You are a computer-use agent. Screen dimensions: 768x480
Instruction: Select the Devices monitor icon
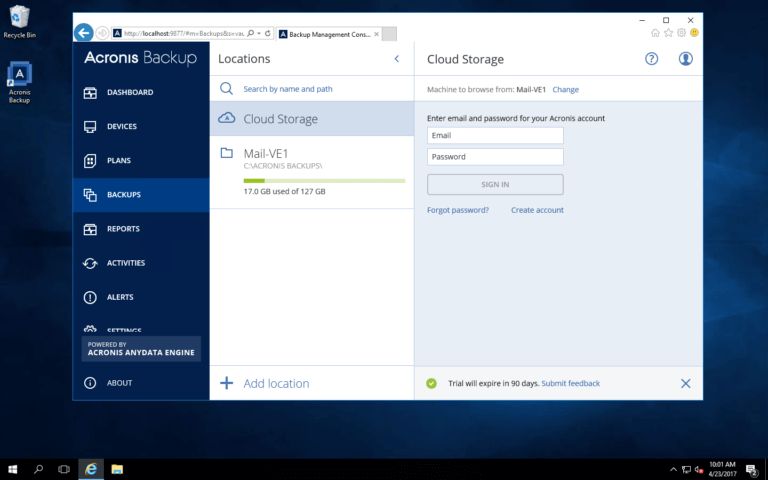click(90, 127)
